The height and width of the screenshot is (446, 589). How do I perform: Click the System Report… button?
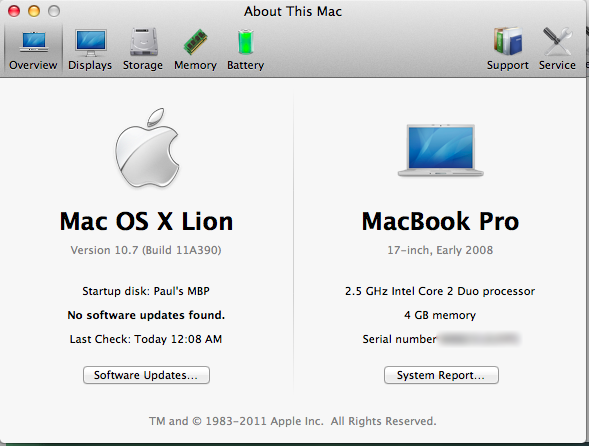point(441,375)
